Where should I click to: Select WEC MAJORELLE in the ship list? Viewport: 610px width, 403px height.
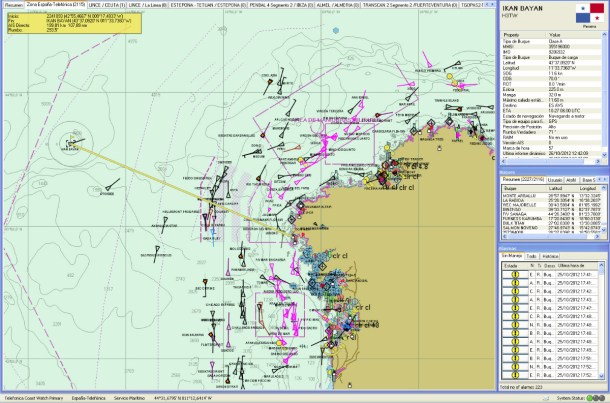pos(552,205)
